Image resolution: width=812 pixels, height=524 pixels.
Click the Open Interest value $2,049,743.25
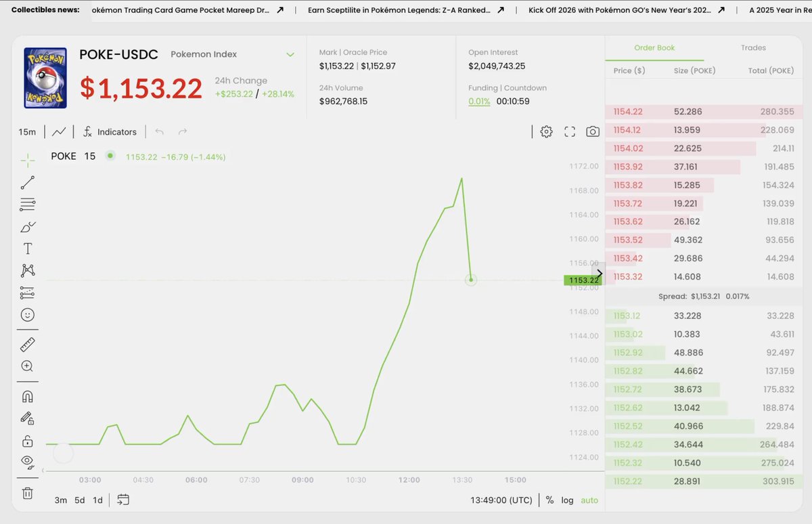(x=497, y=66)
